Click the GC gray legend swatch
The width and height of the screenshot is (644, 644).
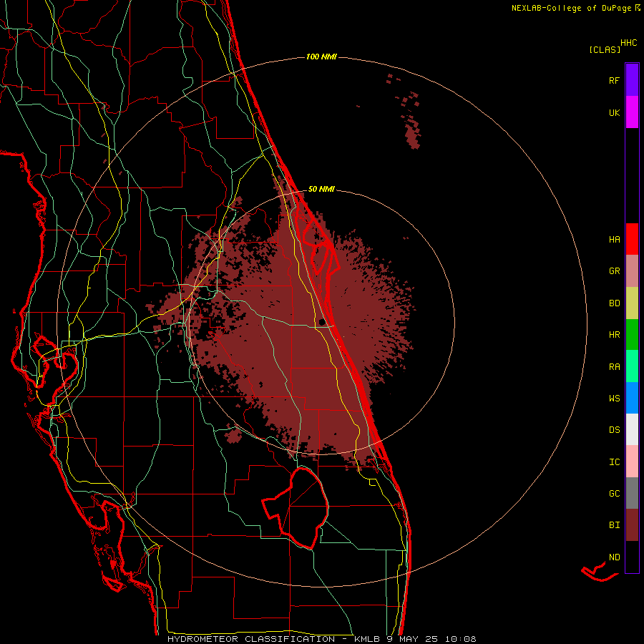point(632,493)
